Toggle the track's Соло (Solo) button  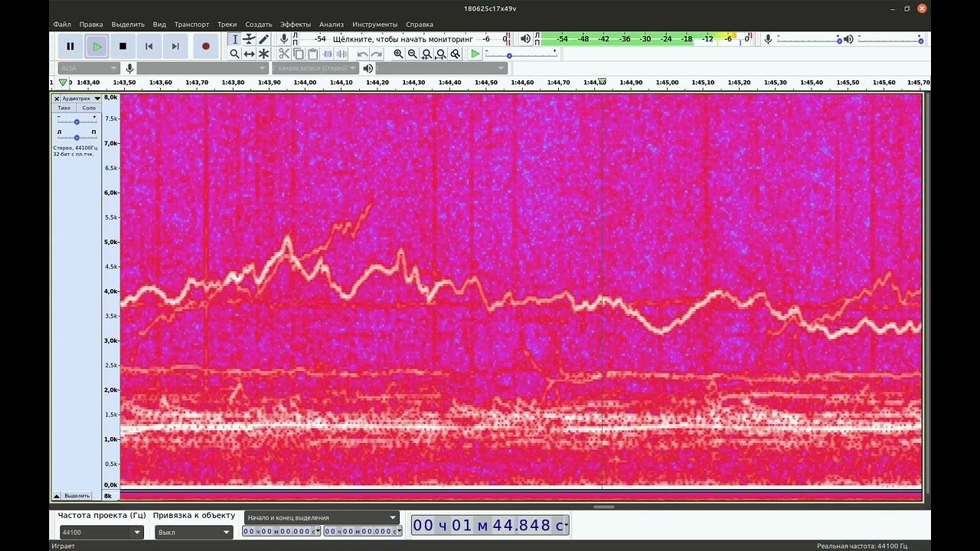(x=89, y=108)
